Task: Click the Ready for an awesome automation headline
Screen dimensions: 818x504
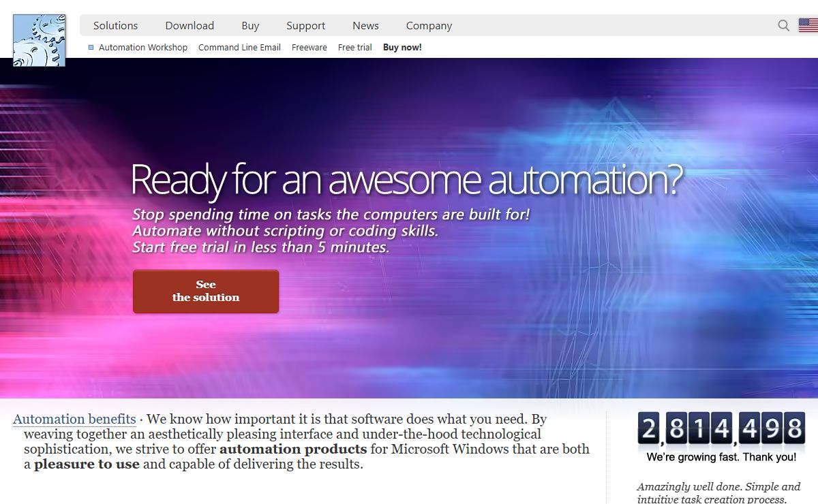Action: 406,179
